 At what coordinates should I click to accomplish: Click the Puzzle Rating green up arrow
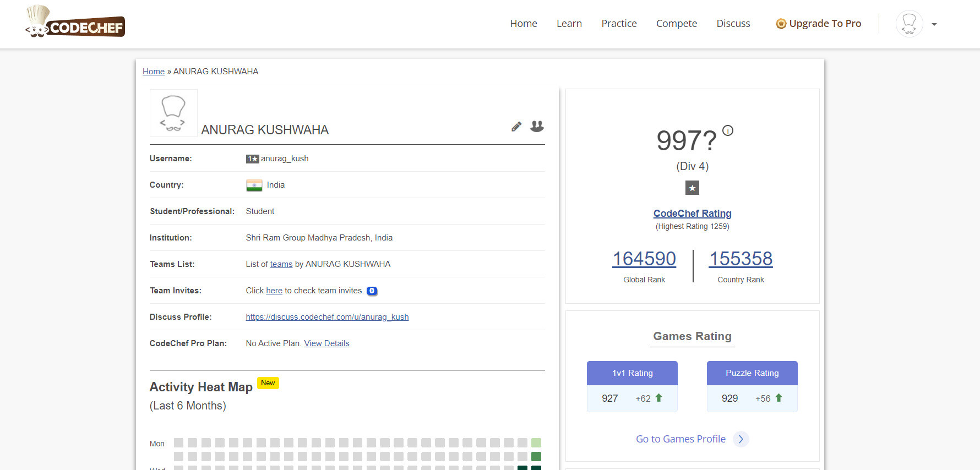point(778,398)
